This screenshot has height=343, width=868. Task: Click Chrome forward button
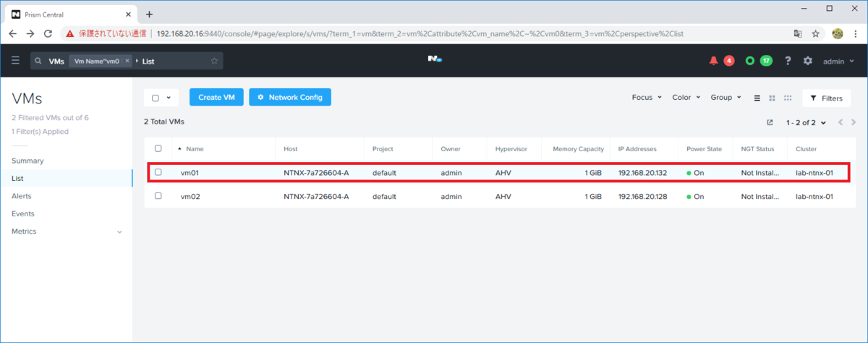click(x=30, y=33)
